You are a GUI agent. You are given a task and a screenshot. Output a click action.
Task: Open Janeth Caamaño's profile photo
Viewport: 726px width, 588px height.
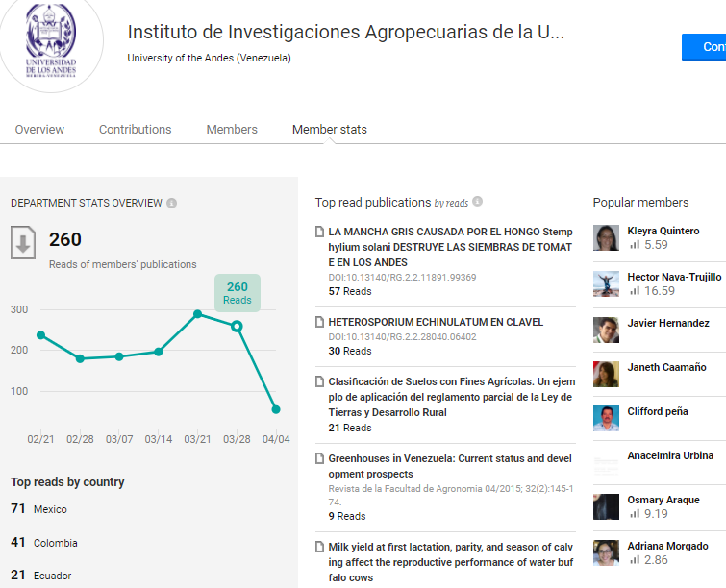(x=606, y=374)
